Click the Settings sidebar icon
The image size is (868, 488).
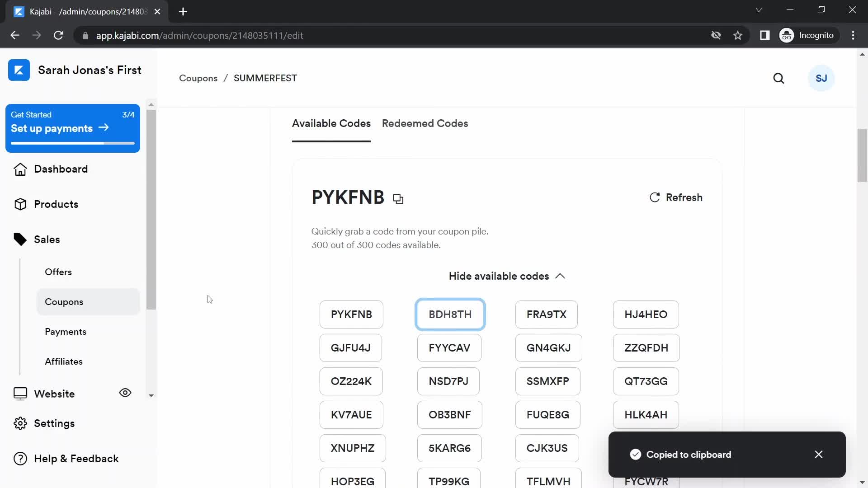click(x=20, y=423)
